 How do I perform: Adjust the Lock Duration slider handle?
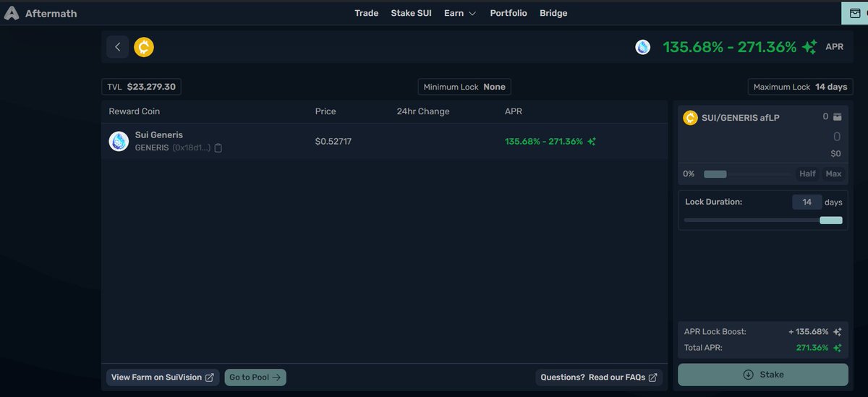(831, 220)
